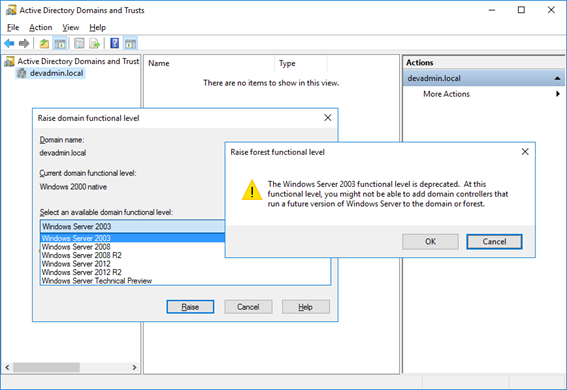The height and width of the screenshot is (390, 567).
Task: Click the 'Windows 2000 native' current level text
Action: coord(73,187)
